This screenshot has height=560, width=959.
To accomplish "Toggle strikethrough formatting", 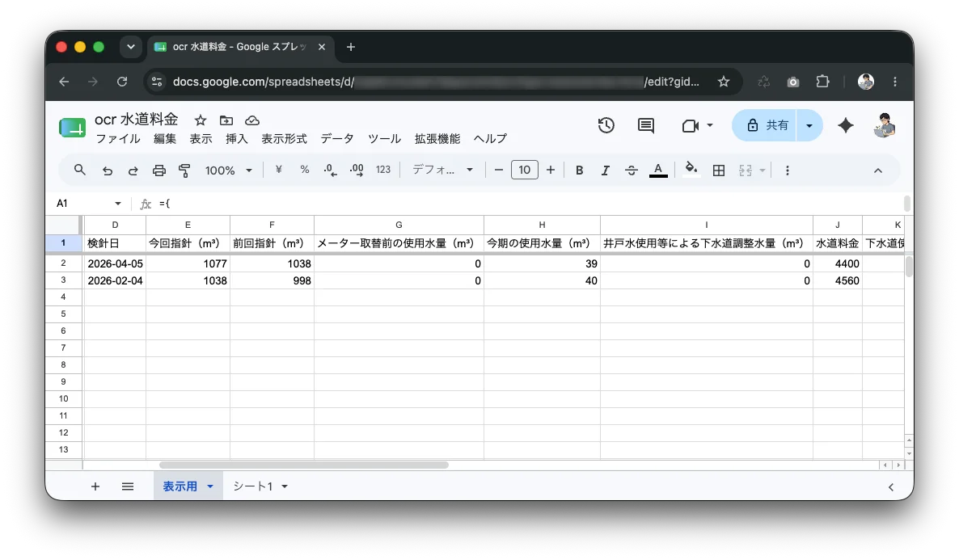I will pos(632,171).
